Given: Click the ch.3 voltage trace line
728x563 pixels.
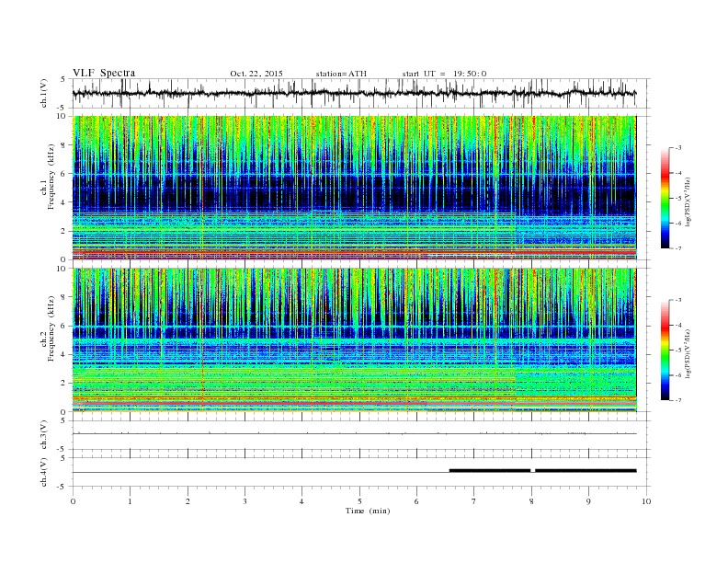Looking at the screenshot, I should click(x=354, y=434).
